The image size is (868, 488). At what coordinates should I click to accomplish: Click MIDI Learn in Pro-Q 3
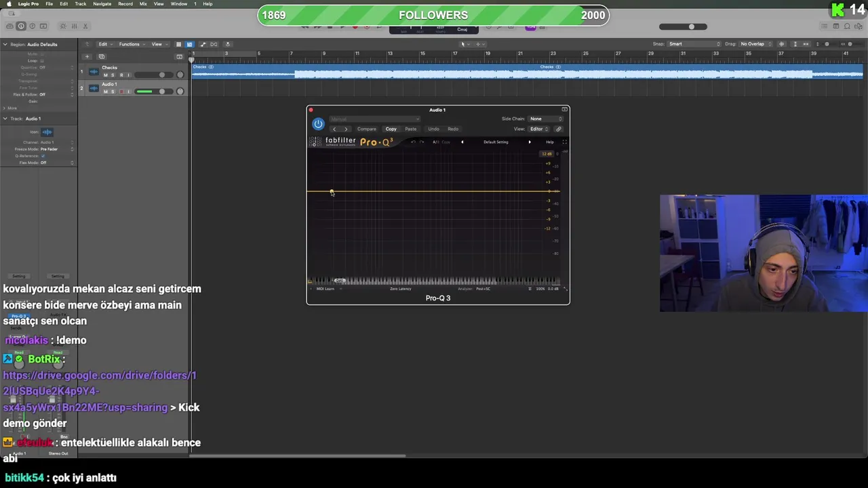pos(325,289)
